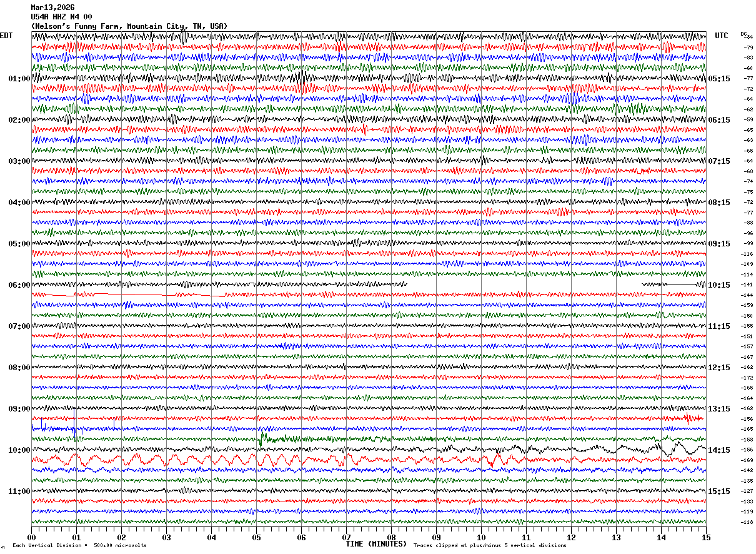The height and width of the screenshot is (554, 756).
Task: Click the date label Mar13,2026
Action: click(x=52, y=8)
